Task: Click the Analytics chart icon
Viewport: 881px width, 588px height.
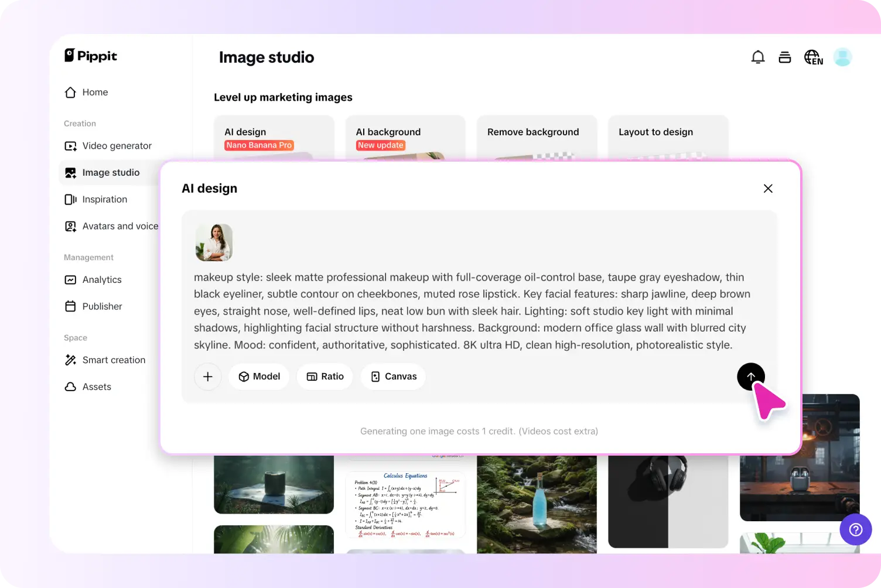Action: 70,280
